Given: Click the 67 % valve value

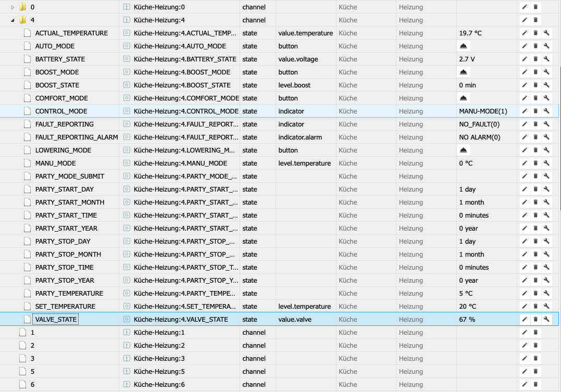Looking at the screenshot, I should [467, 320].
